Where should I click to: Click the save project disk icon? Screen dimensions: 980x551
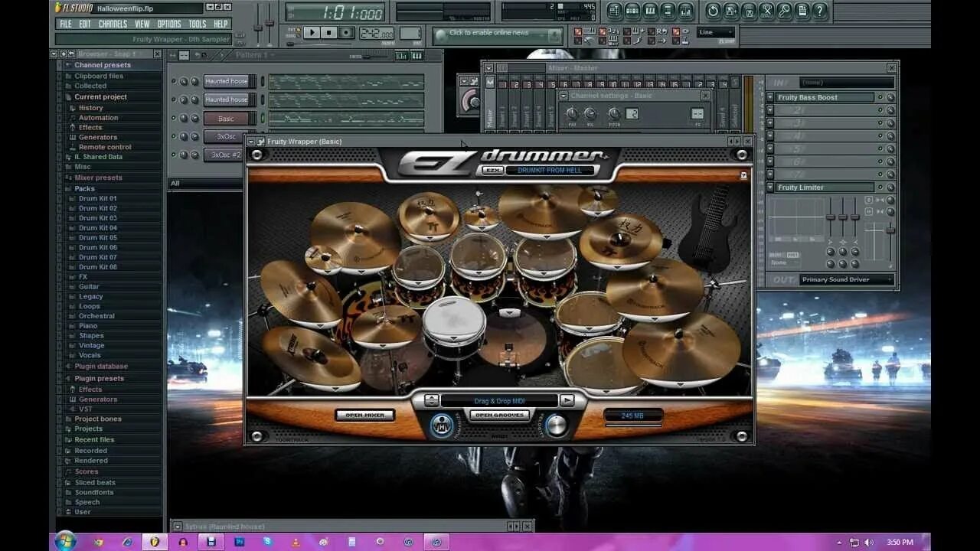pos(730,11)
